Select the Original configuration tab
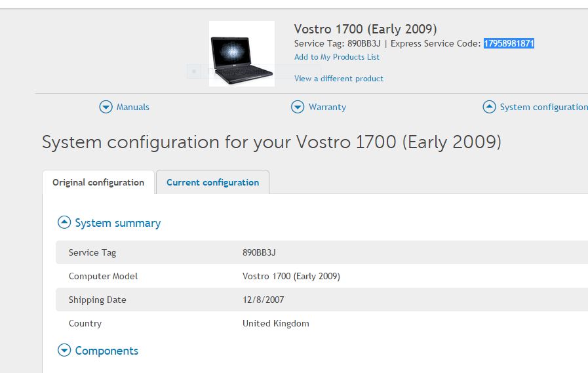 pos(98,182)
